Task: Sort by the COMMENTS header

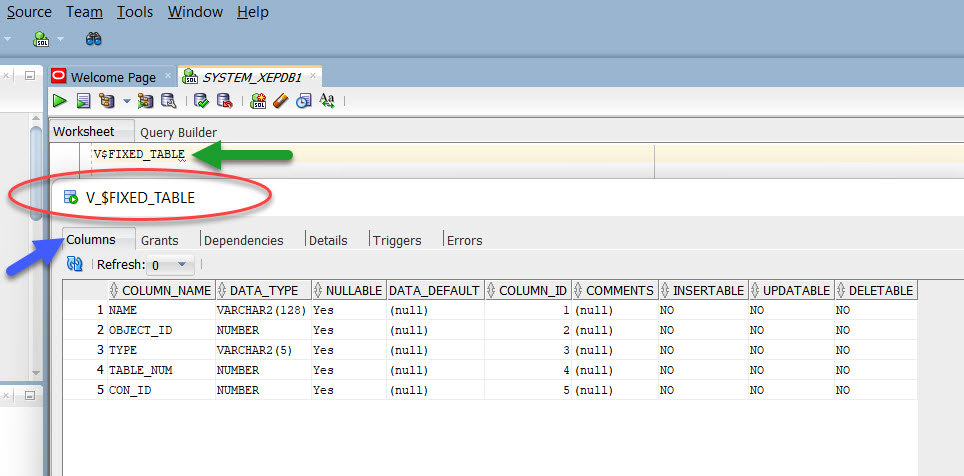Action: click(x=615, y=290)
